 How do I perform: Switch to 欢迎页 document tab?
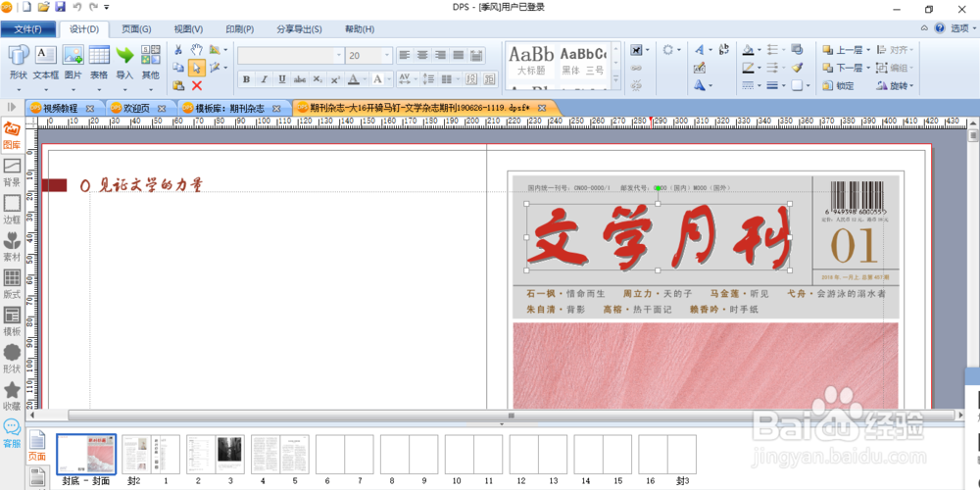[x=136, y=108]
